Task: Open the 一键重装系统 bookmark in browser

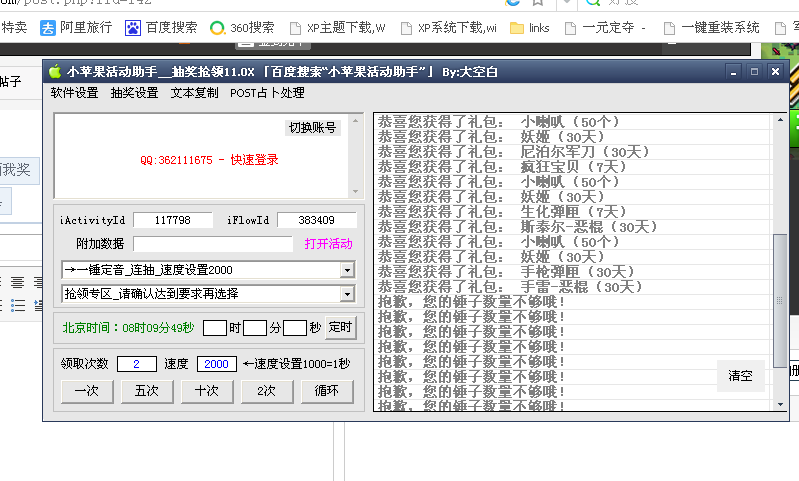Action: [712, 28]
